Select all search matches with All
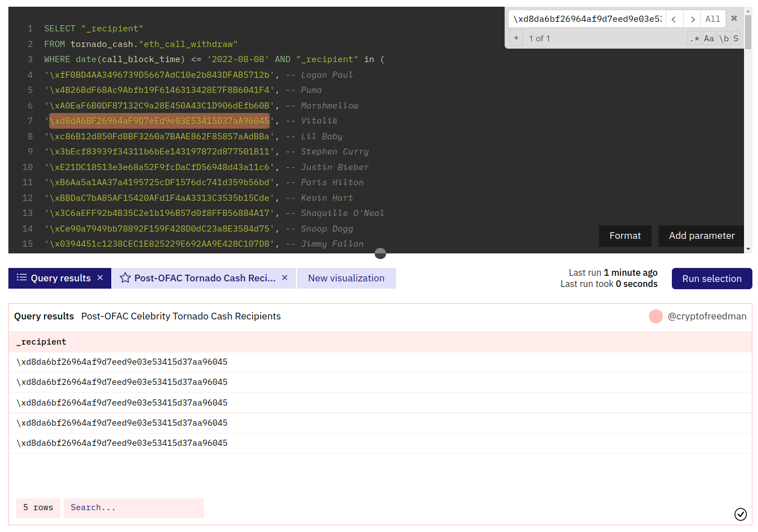 tap(713, 19)
